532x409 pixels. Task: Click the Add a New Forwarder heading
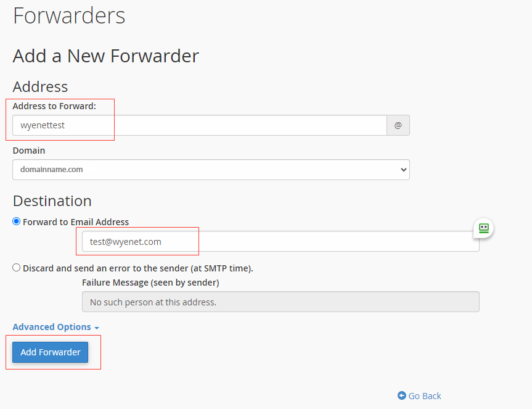105,56
